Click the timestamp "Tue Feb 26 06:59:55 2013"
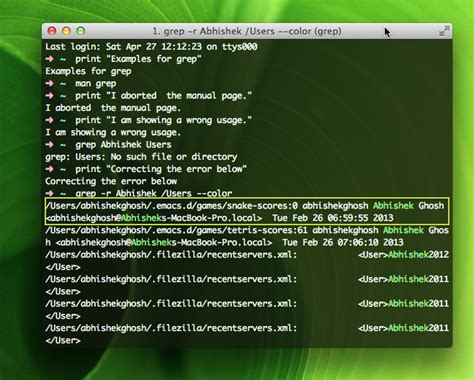474x380 pixels. pos(333,218)
